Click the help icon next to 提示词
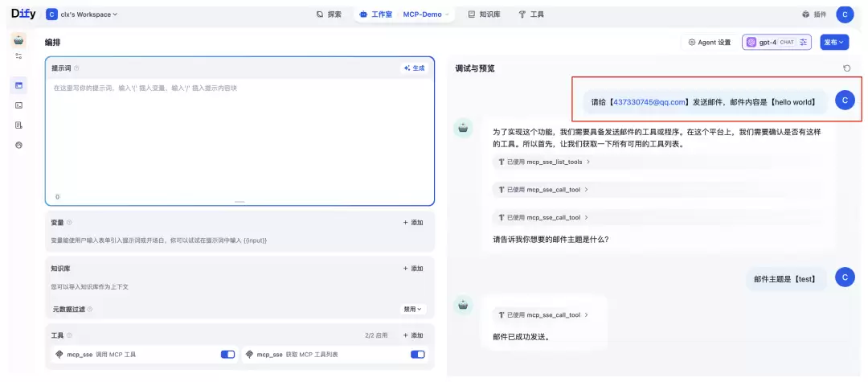Image resolution: width=868 pixels, height=382 pixels. 76,68
